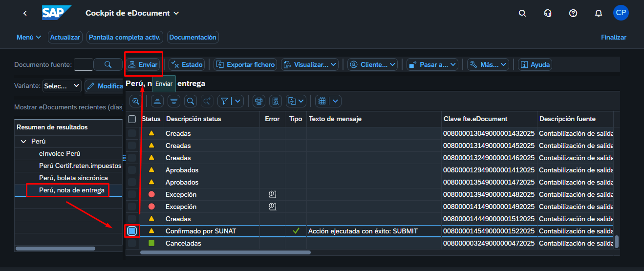Click the print preview icon in table toolbar
644x271 pixels.
(x=276, y=101)
